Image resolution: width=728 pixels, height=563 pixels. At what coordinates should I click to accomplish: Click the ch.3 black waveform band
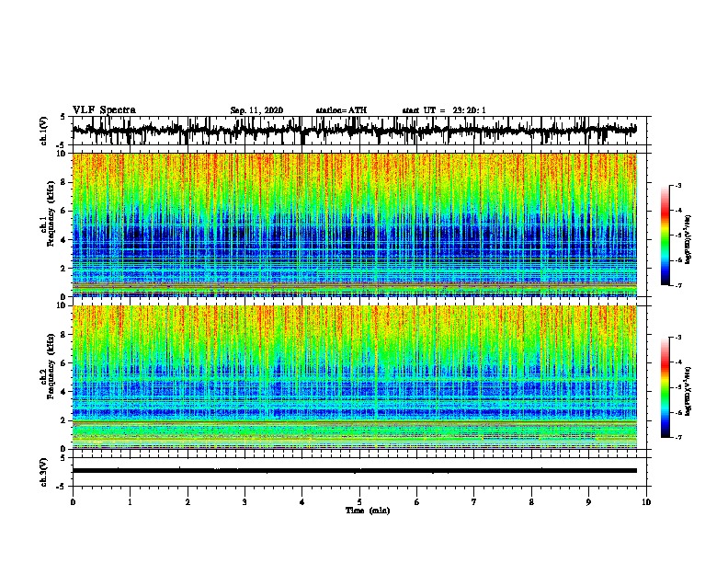pyautogui.click(x=355, y=471)
